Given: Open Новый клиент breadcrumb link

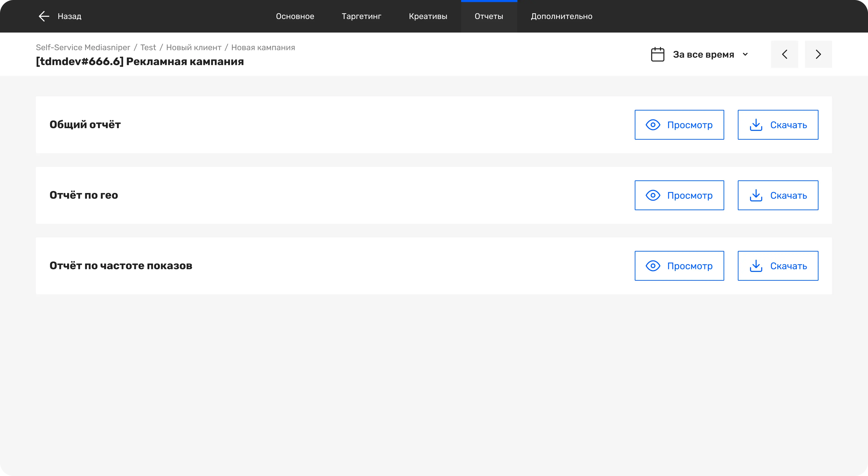Looking at the screenshot, I should pyautogui.click(x=194, y=47).
